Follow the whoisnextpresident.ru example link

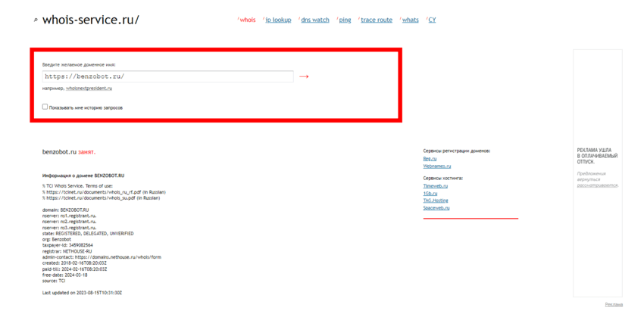89,89
